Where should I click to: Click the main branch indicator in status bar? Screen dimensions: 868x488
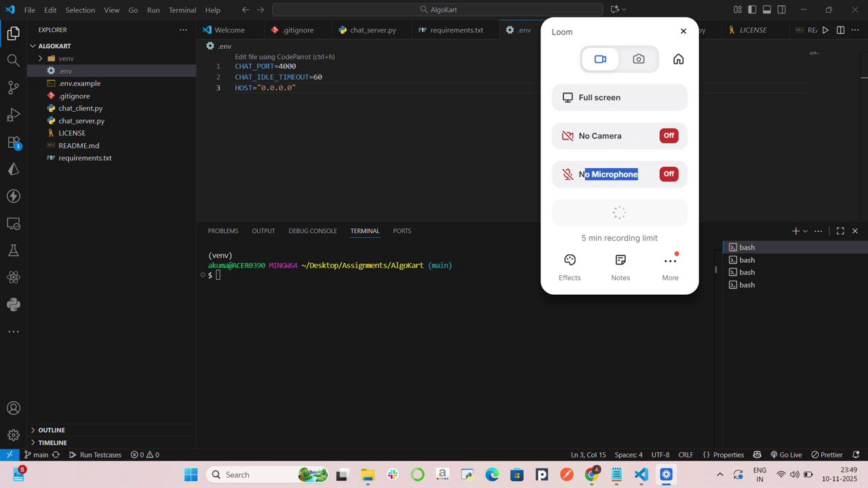[35, 455]
